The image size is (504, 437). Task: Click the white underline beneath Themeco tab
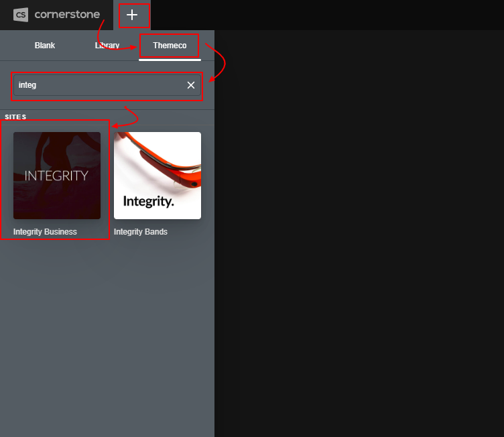[170, 60]
